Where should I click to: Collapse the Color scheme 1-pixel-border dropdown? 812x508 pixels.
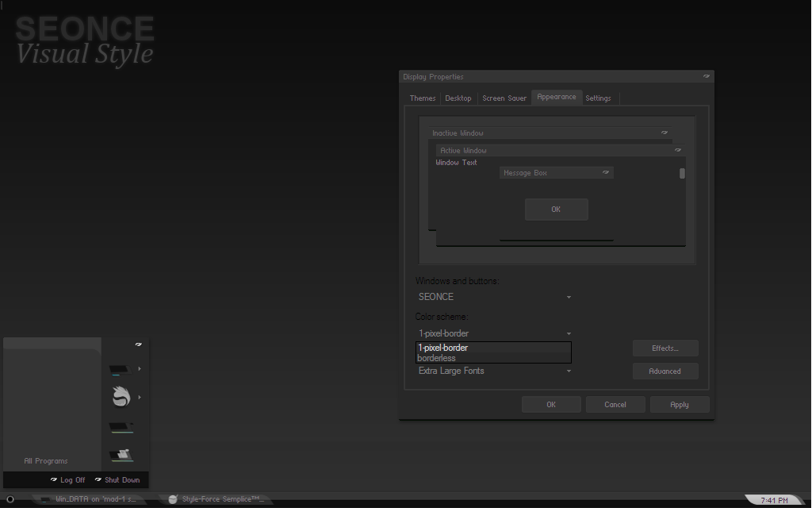(493, 333)
